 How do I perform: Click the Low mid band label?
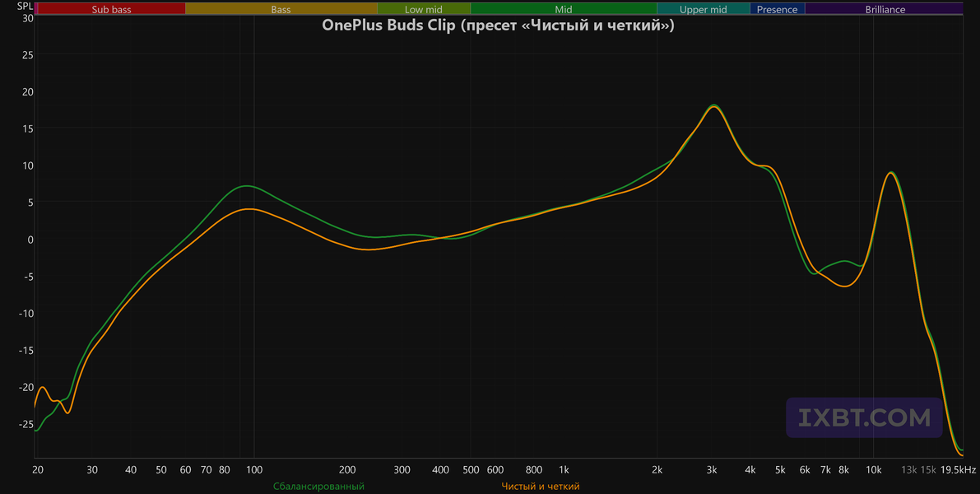click(x=423, y=9)
